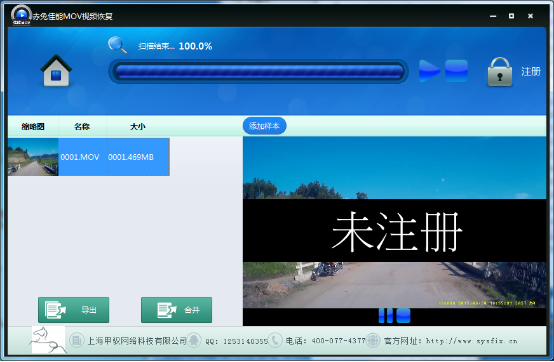Click the green 导出 export button
The width and height of the screenshot is (554, 362).
click(73, 310)
